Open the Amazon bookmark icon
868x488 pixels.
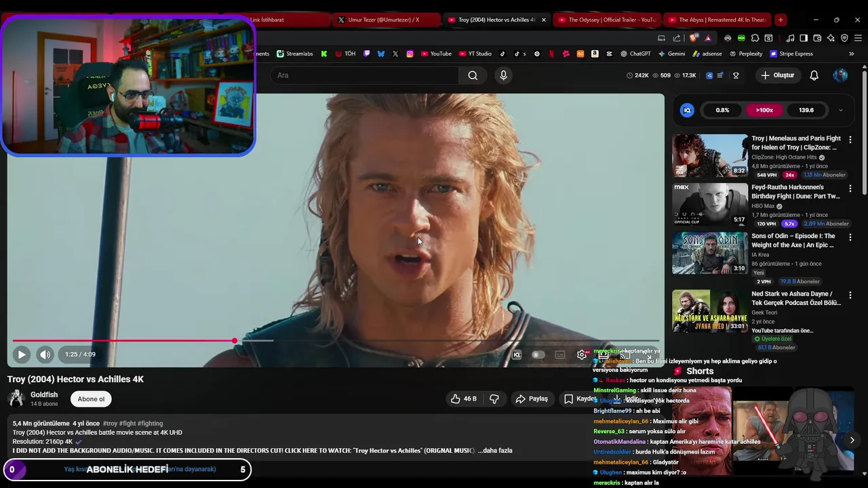(595, 54)
